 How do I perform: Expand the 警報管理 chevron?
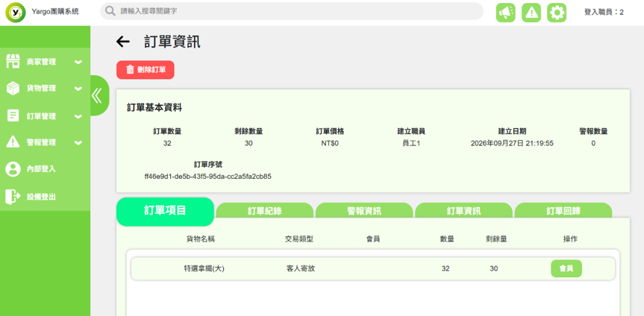coord(78,143)
